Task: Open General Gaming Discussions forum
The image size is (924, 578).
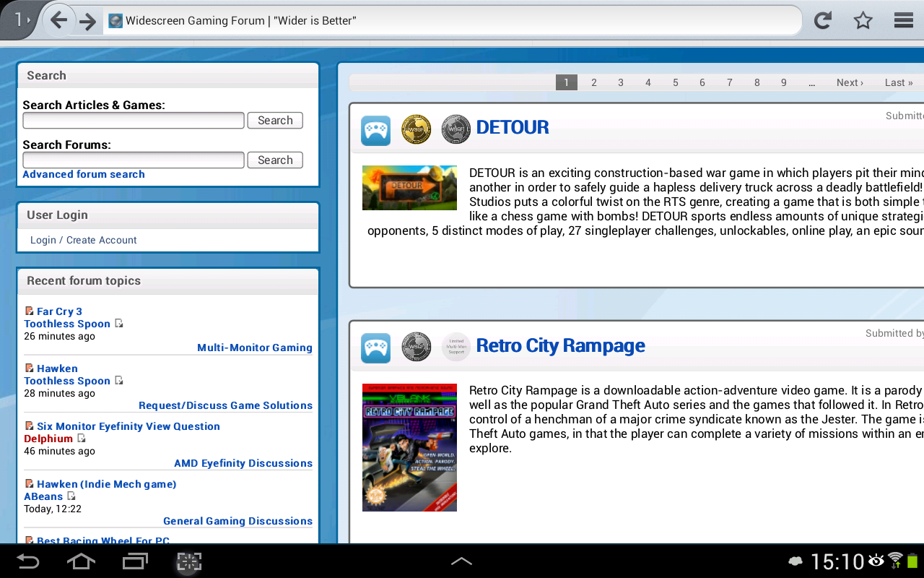Action: [x=237, y=521]
